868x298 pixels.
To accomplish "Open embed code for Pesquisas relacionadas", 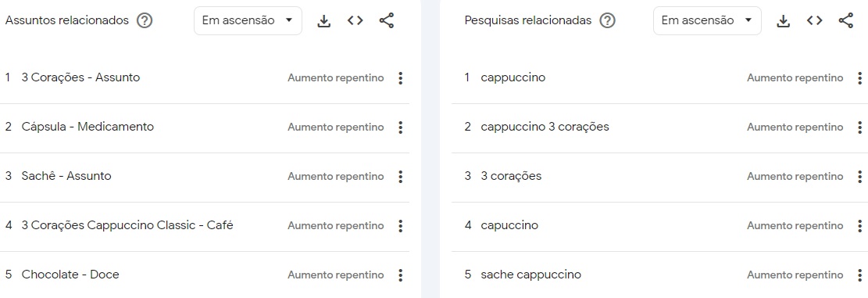I will click(x=814, y=21).
